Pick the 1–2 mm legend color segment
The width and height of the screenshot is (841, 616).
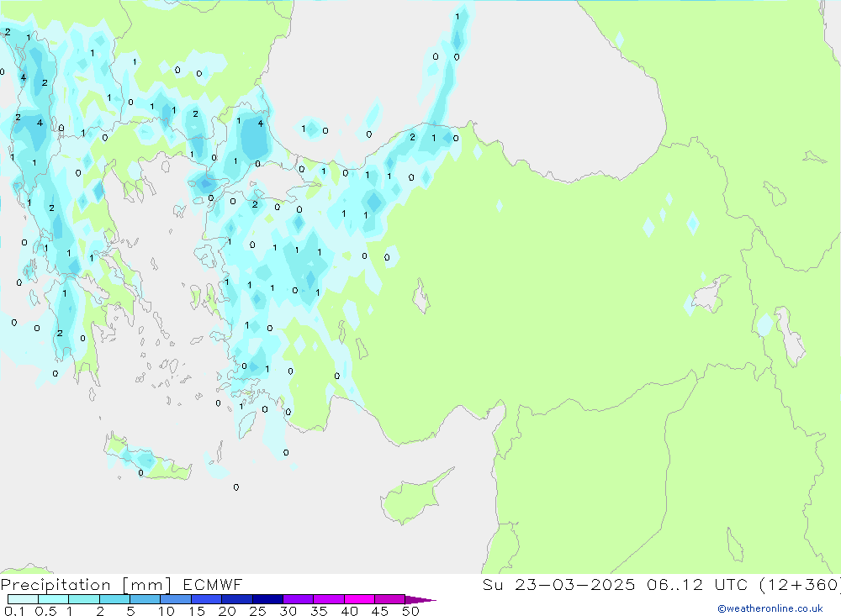point(84,599)
